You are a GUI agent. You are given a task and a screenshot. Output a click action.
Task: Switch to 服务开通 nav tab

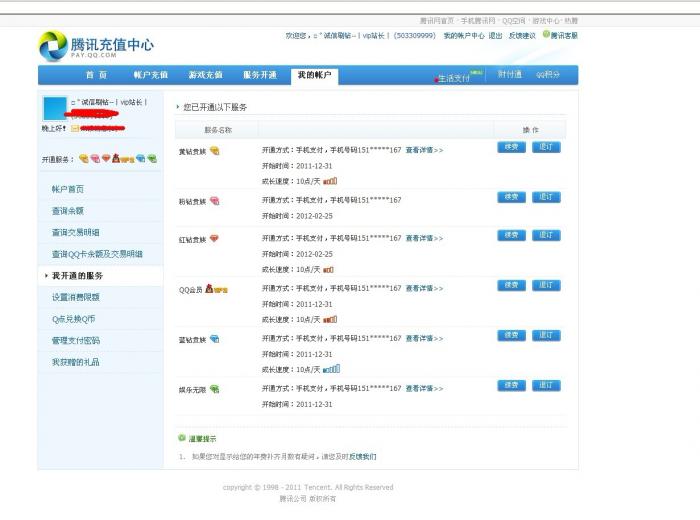pos(260,75)
